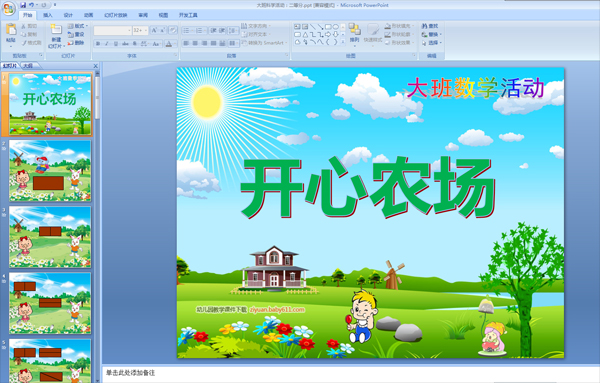Select the down arrow shape in gallery
The image size is (600, 383).
click(x=335, y=34)
